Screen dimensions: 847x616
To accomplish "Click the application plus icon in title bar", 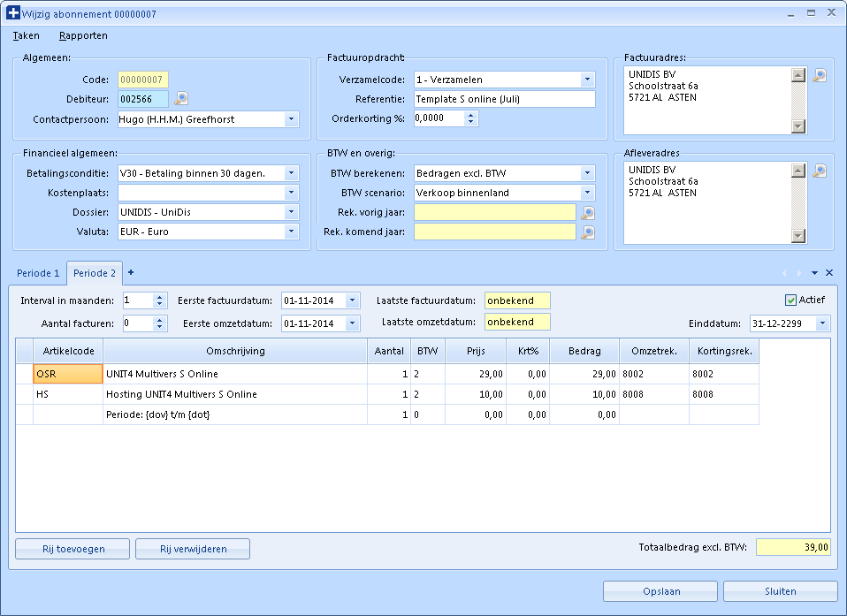I will click(x=13, y=13).
